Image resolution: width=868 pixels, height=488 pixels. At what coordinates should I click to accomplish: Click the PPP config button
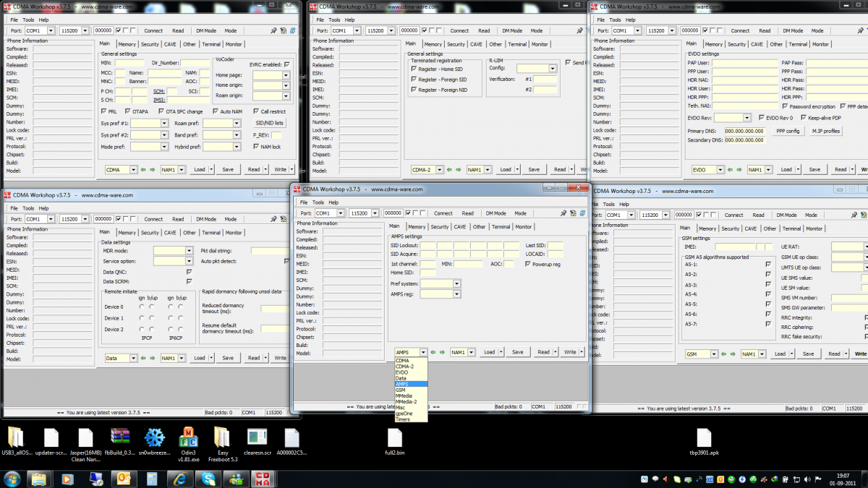pyautogui.click(x=788, y=131)
